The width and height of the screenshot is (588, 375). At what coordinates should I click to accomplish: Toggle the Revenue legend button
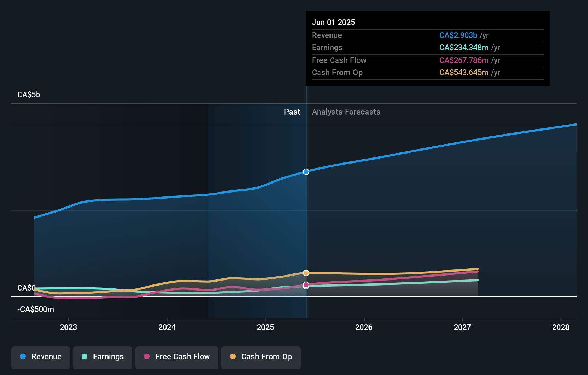click(41, 357)
